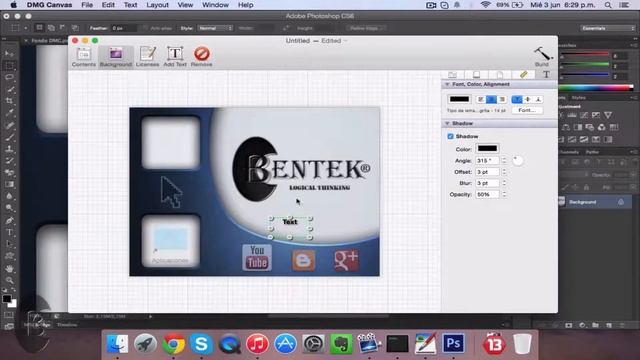Select Photoshop's Eraser tool

pos(9,173)
